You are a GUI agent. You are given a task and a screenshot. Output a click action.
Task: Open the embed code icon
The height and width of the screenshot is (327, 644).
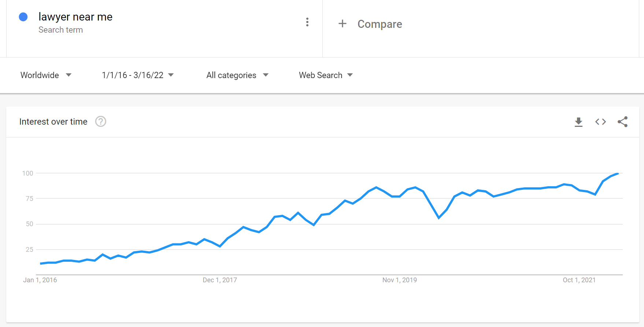[x=600, y=122]
